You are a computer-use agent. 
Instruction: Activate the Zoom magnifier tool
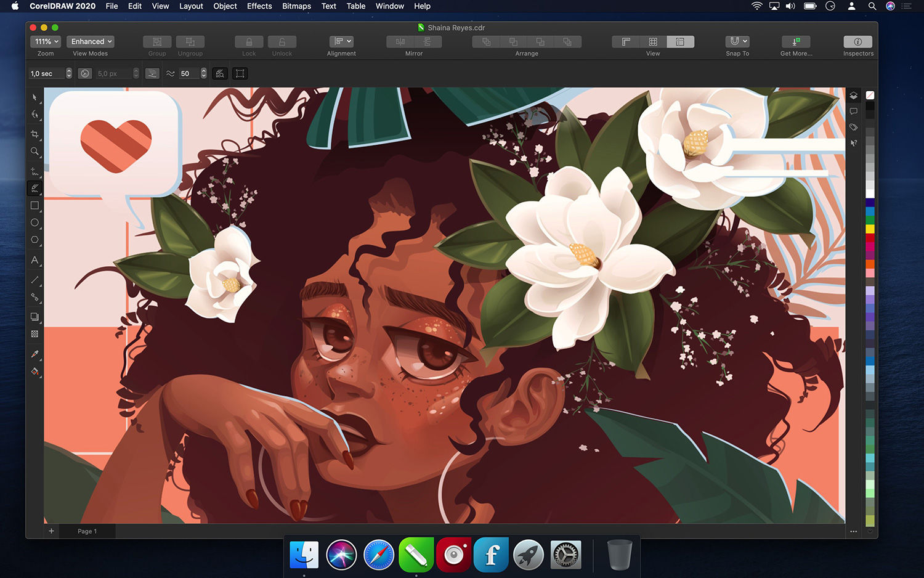tap(34, 152)
